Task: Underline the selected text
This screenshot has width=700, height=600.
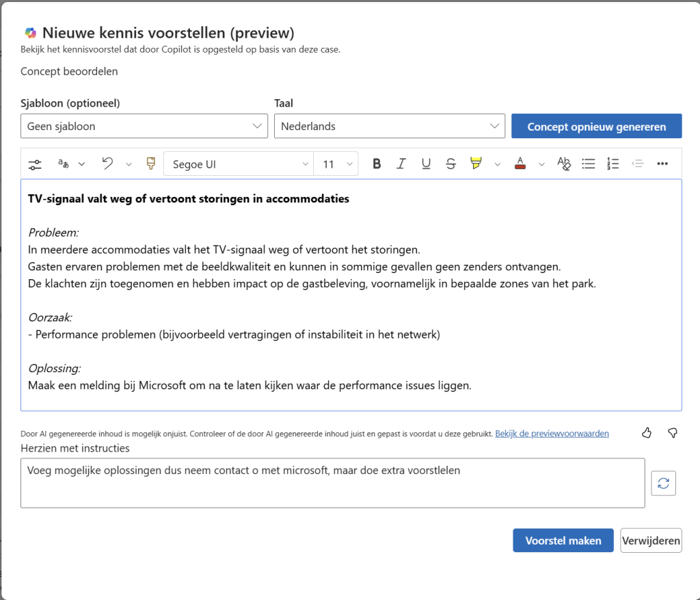Action: coord(426,164)
